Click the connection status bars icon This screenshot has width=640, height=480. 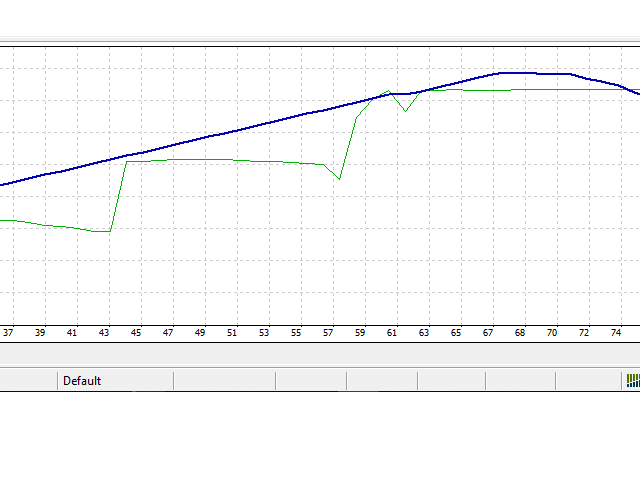click(x=633, y=381)
